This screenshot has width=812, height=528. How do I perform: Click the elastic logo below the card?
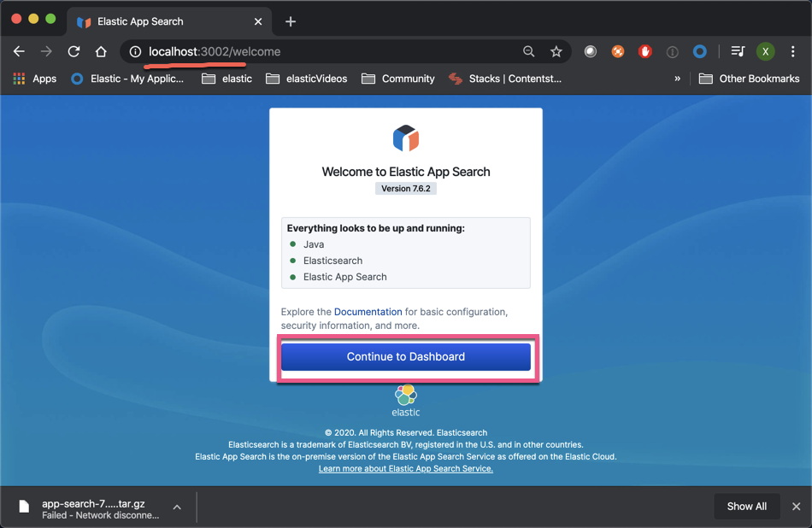[406, 402]
